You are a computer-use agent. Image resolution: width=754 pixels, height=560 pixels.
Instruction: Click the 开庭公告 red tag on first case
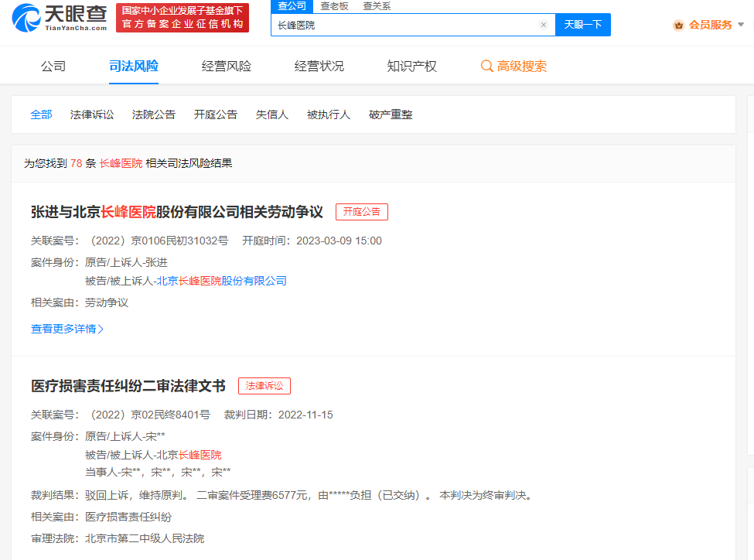361,212
